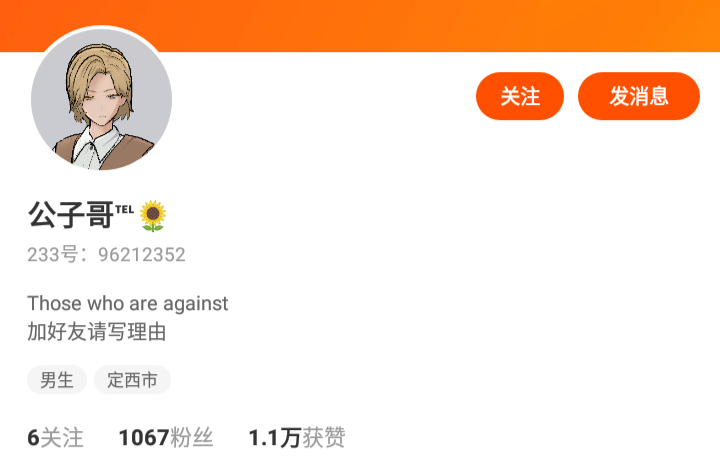The width and height of the screenshot is (720, 468).
Task: Click the small TEL superscript badge
Action: point(124,209)
